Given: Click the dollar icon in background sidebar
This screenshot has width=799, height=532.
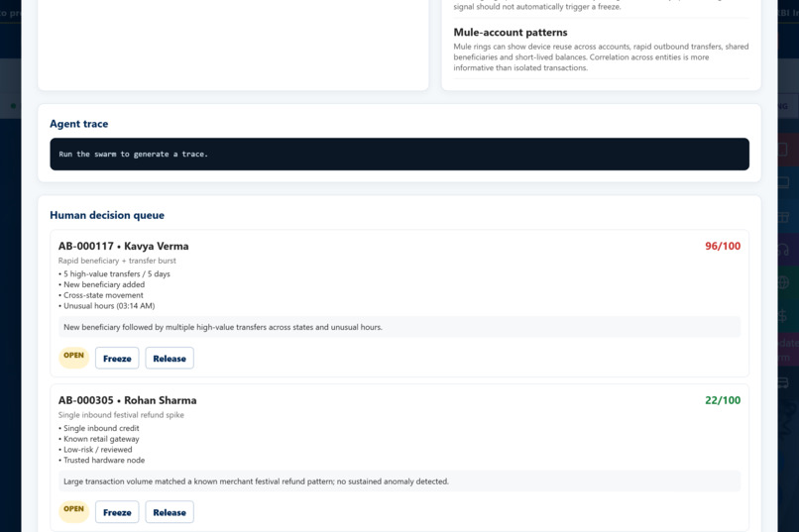Looking at the screenshot, I should [x=783, y=316].
